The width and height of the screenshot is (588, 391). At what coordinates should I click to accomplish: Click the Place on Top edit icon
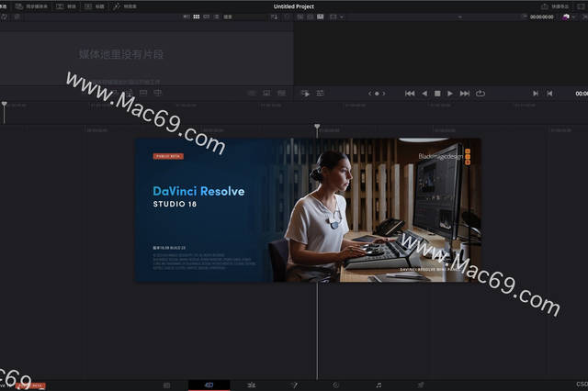(x=143, y=93)
